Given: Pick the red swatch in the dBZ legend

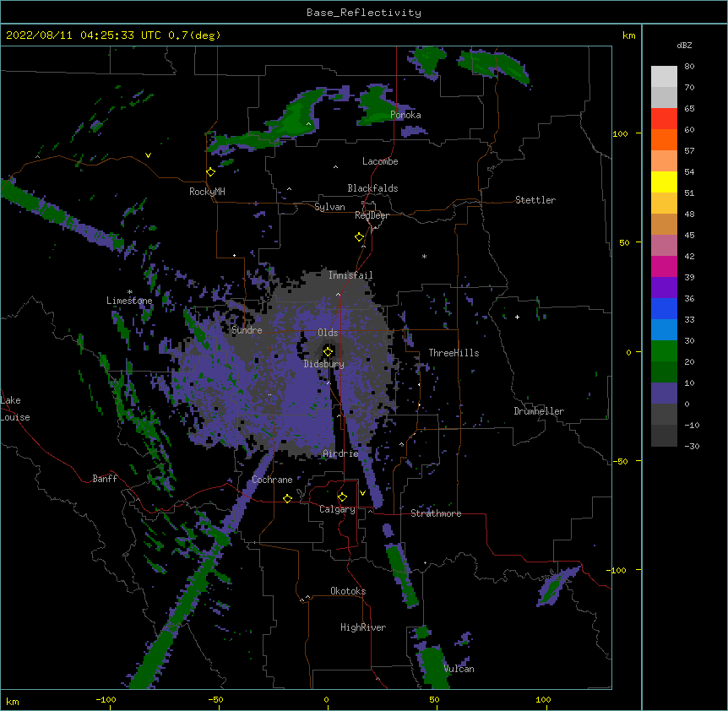Looking at the screenshot, I should [664, 118].
